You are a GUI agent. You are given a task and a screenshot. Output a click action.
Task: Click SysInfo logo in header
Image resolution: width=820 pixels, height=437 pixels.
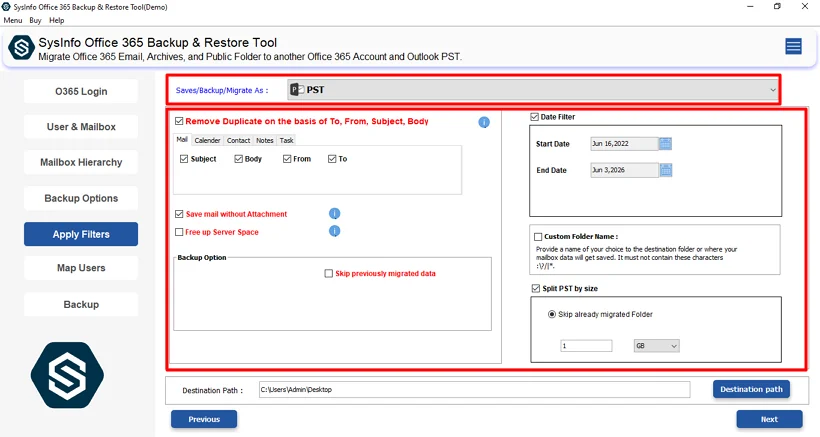[21, 48]
